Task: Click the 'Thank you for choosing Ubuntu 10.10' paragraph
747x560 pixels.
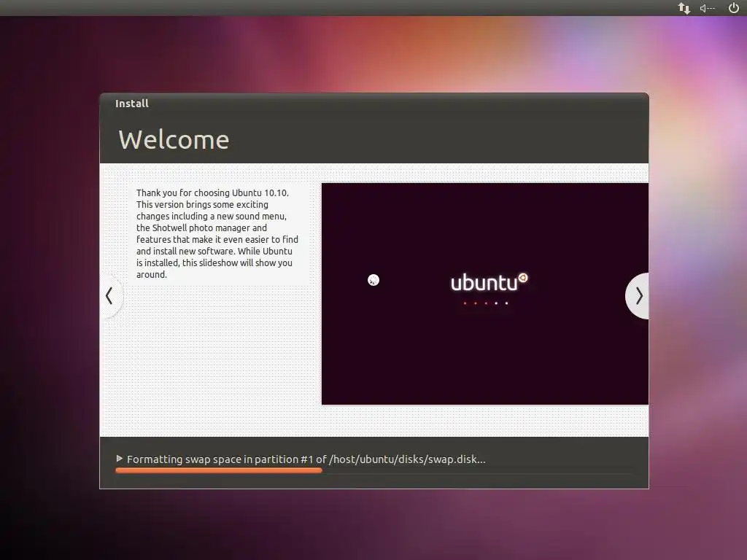Action: click(217, 234)
